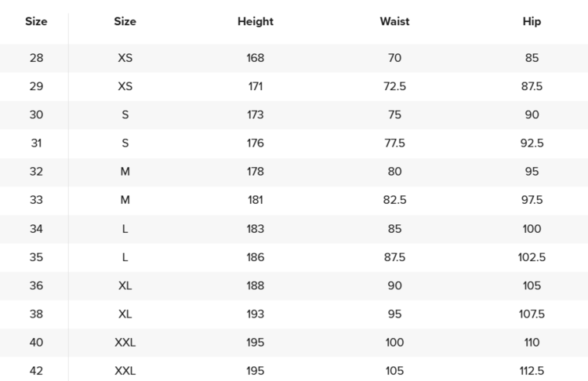Select hip value 97.5
Viewport: 588px width, 381px height.
532,200
